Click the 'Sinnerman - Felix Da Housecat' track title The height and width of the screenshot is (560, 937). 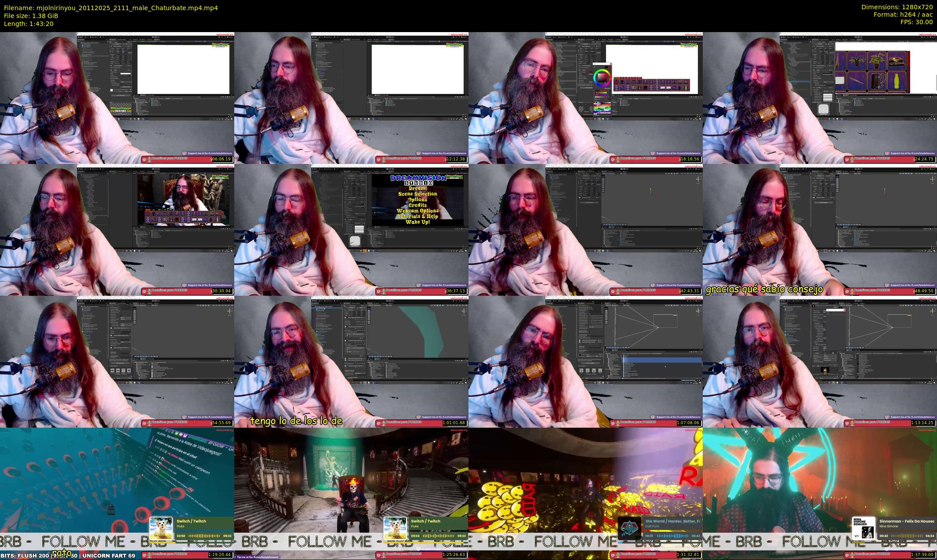pyautogui.click(x=907, y=521)
